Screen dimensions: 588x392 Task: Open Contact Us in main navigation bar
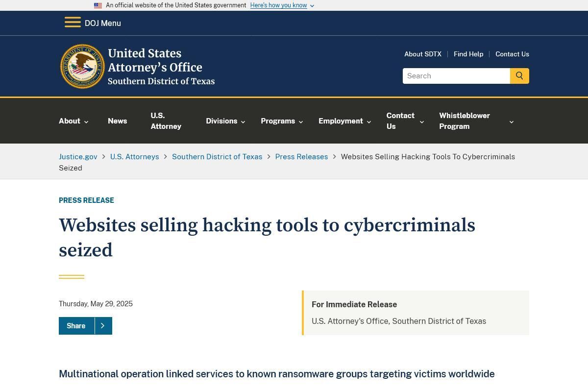400,121
